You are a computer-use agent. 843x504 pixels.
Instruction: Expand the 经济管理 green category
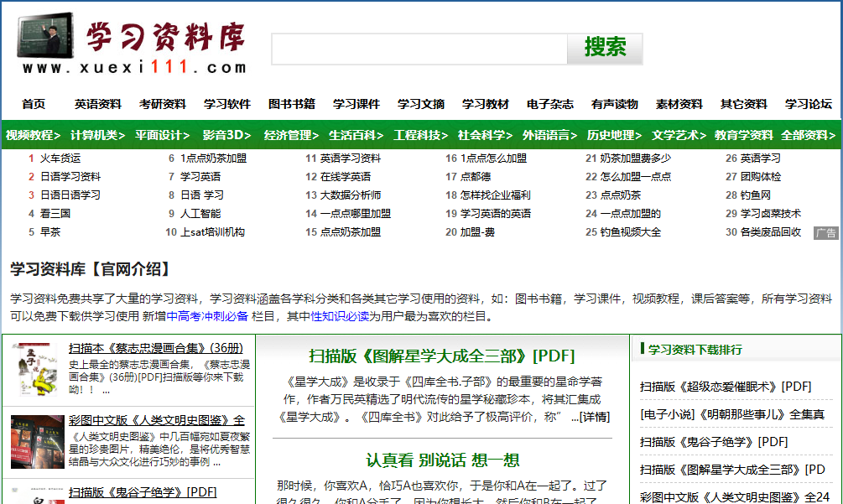(291, 135)
